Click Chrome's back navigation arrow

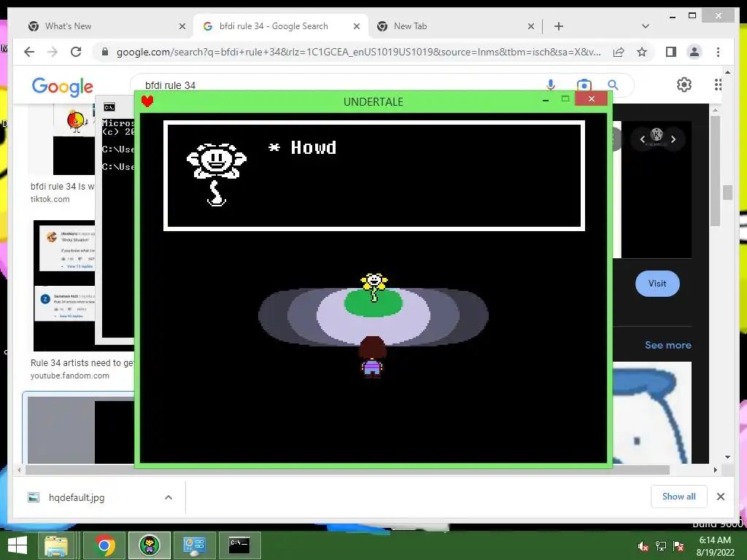pyautogui.click(x=29, y=52)
